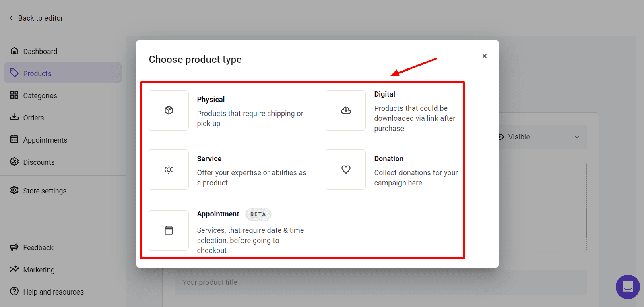Choose the Digital product cloud download icon
The height and width of the screenshot is (307, 644).
click(x=346, y=110)
